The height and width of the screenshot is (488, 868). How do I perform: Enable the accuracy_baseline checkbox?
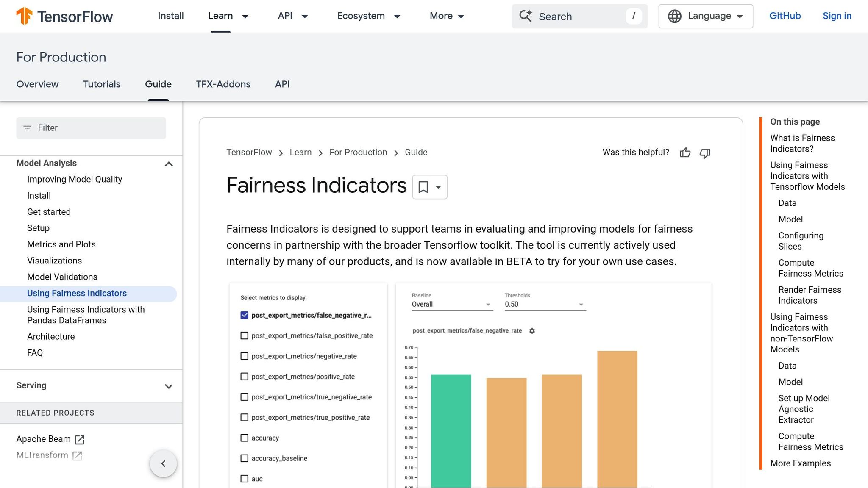coord(244,458)
